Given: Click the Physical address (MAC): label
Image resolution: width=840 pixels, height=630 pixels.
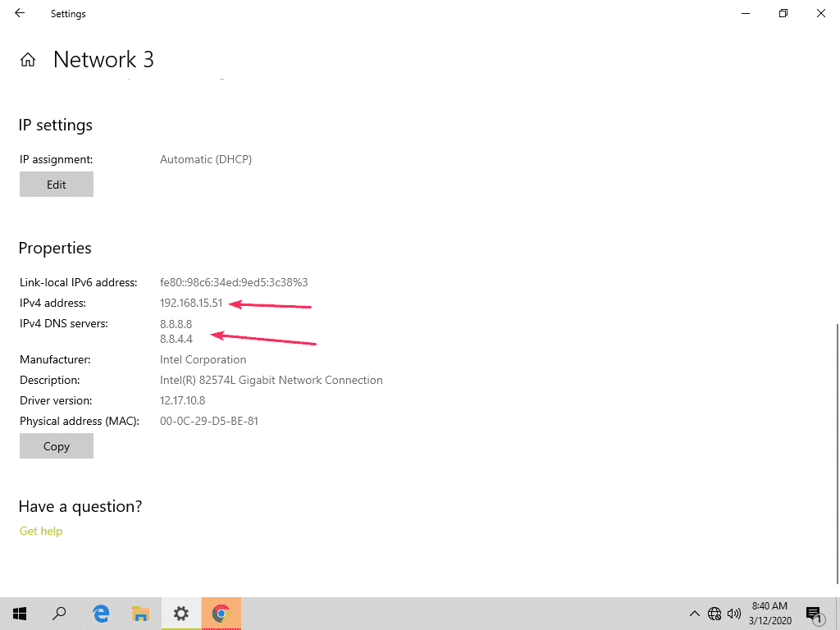Looking at the screenshot, I should coord(80,421).
